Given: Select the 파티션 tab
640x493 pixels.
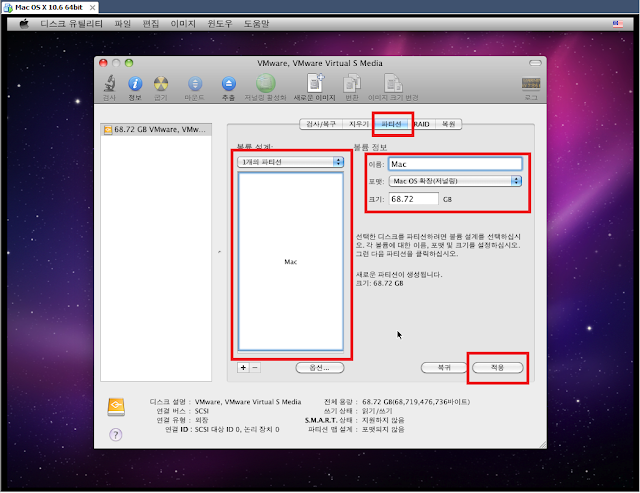Looking at the screenshot, I should pyautogui.click(x=391, y=124).
